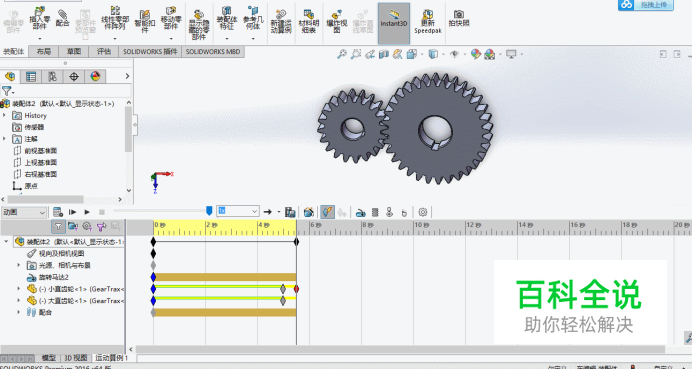Viewport: 692px width, 369px height.
Task: Click the motion study calculate icon
Action: [57, 212]
